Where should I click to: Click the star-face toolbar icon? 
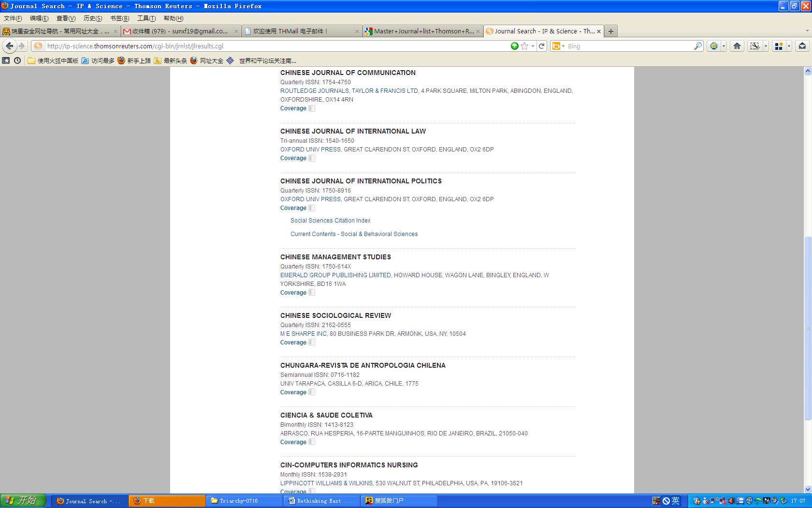point(714,46)
